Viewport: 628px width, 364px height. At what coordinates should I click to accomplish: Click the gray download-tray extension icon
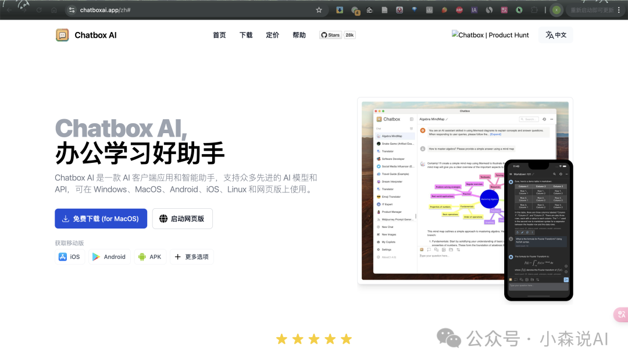(x=429, y=10)
